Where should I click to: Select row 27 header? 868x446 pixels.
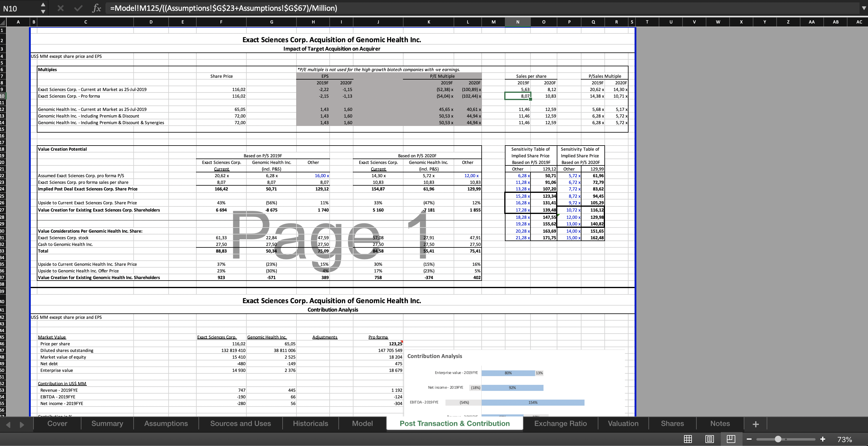click(3, 210)
